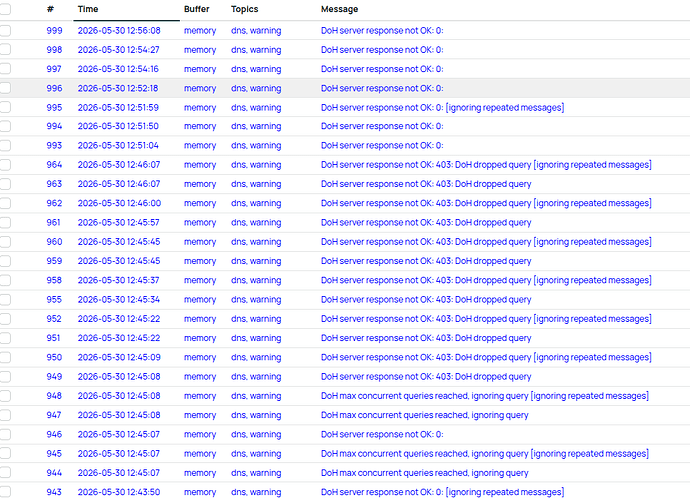
Task: Click timestamp 2026-05-30 12:51:59
Action: tap(118, 108)
